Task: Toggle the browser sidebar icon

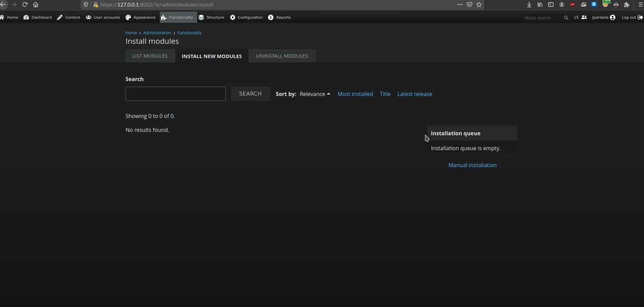Action: (551, 5)
